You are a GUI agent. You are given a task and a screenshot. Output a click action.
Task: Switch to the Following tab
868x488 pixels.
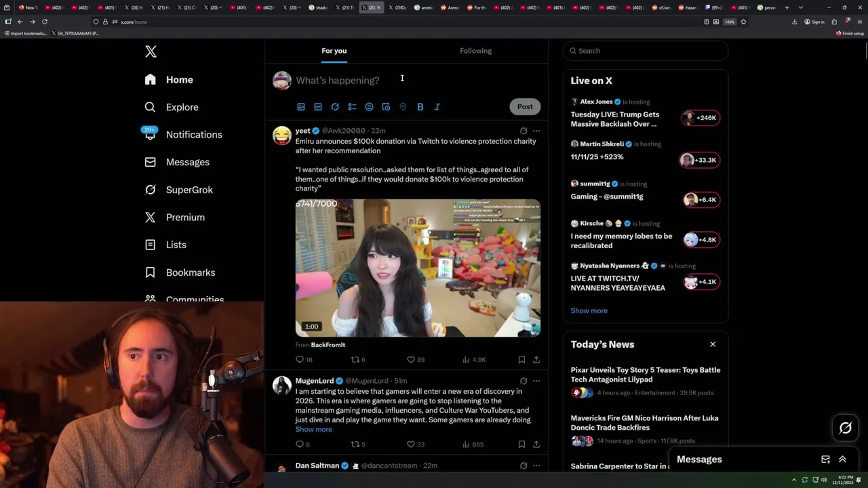tap(475, 51)
